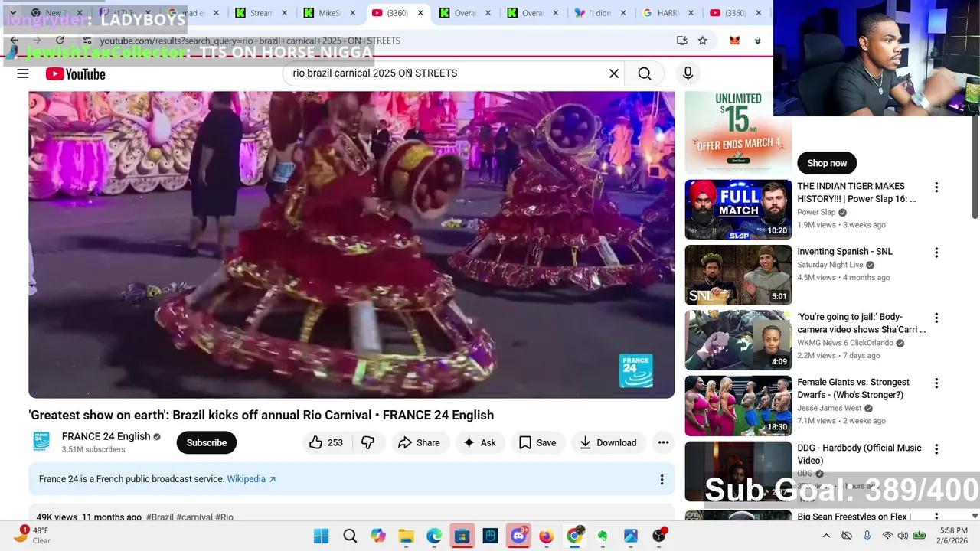Click the Ask button

pyautogui.click(x=479, y=442)
